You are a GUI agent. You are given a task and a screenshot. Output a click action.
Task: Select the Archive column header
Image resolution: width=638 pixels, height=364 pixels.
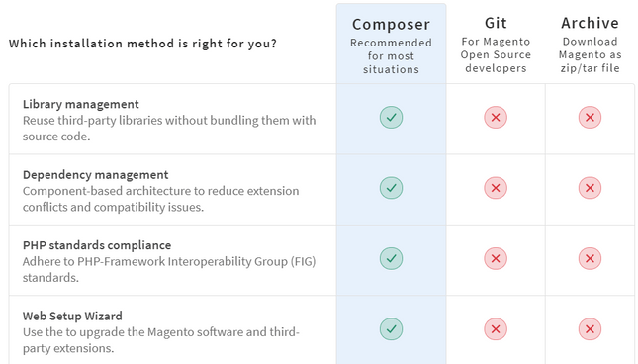tap(590, 23)
